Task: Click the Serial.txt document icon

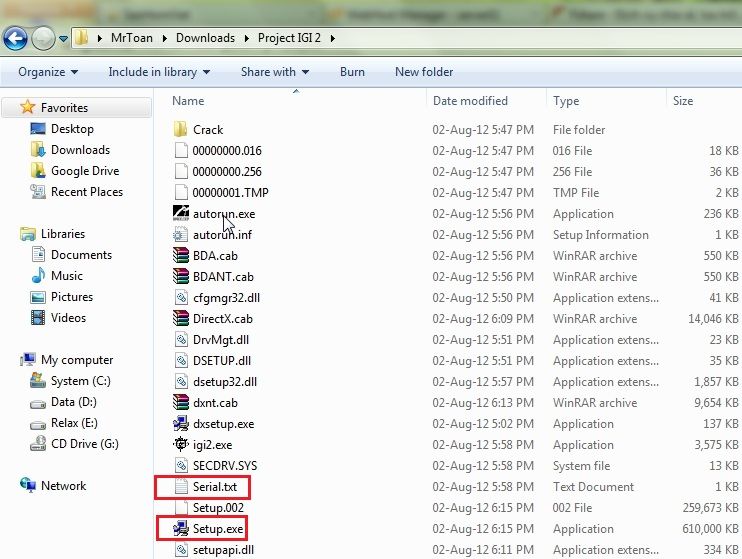Action: pos(181,486)
